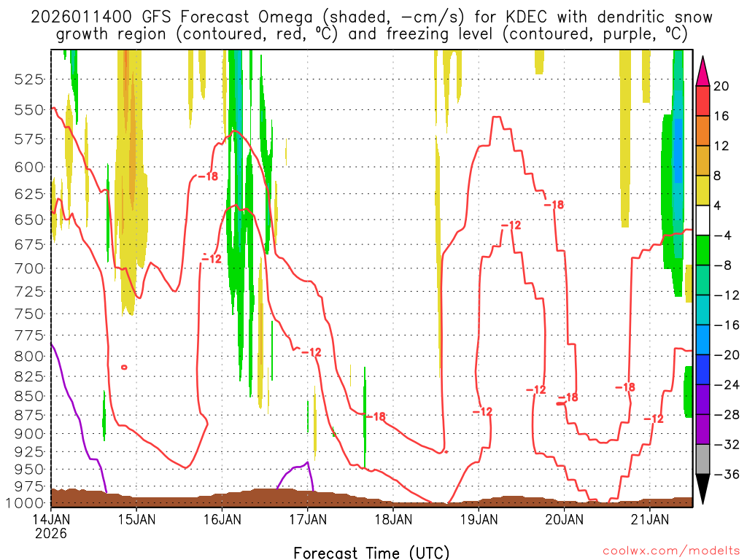Select the 950 pressure level label
This screenshot has width=747, height=560.
coord(29,470)
